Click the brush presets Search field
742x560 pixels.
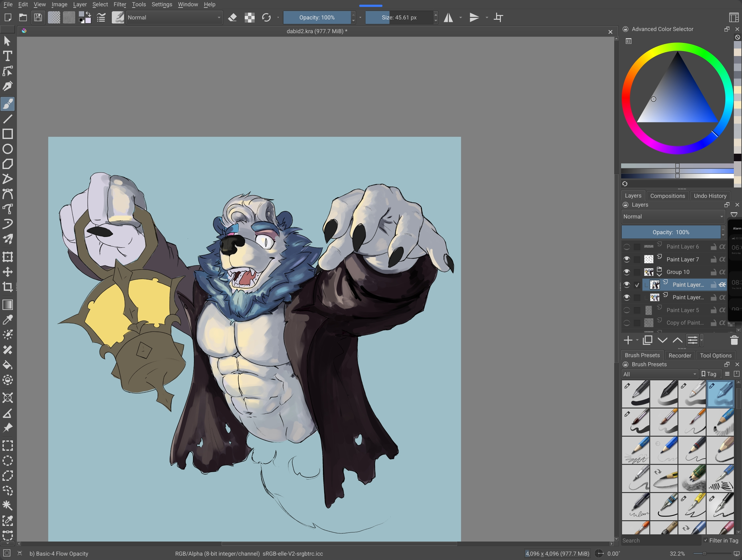(660, 541)
